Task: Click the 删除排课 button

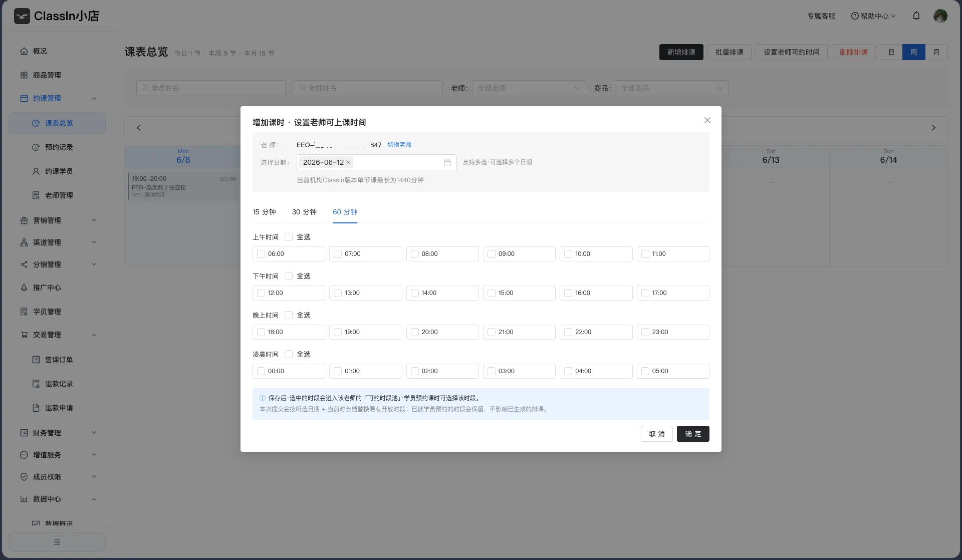Action: [854, 52]
